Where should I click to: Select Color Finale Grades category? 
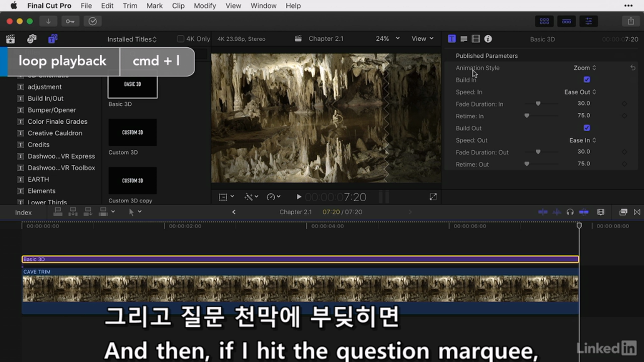pos(57,122)
